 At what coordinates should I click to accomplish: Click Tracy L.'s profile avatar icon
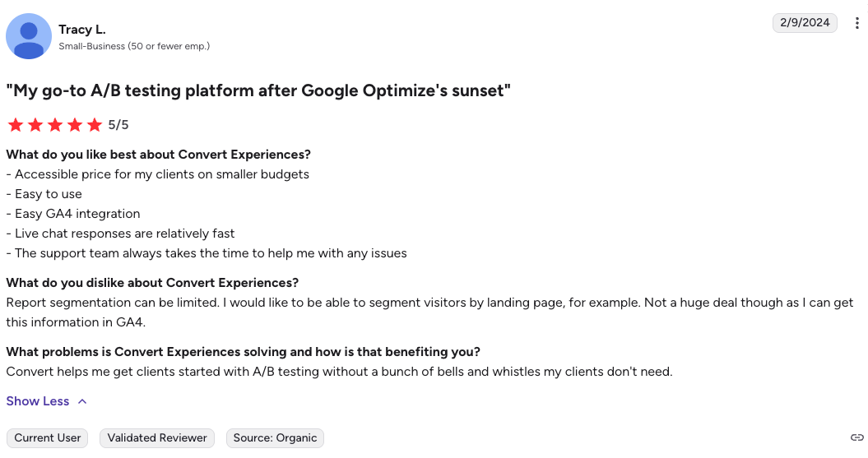pyautogui.click(x=30, y=37)
